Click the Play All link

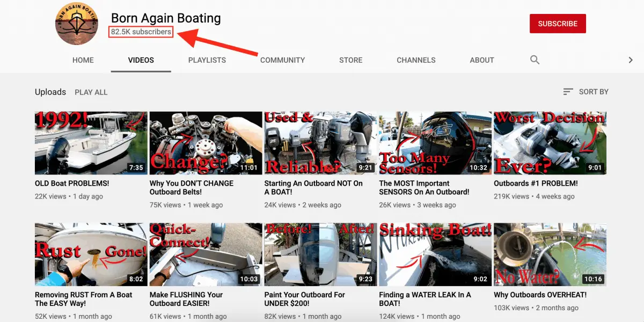point(91,92)
